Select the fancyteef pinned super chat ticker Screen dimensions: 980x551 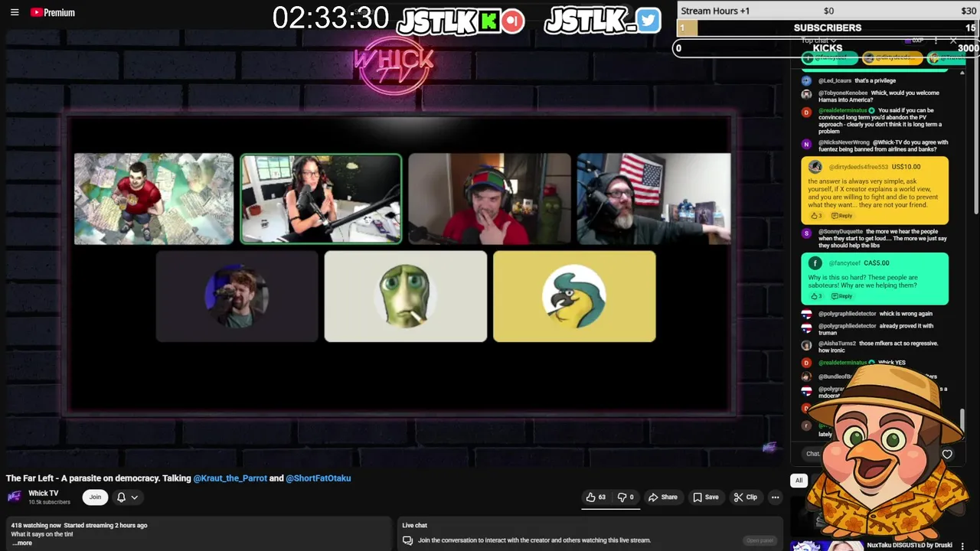[830, 58]
